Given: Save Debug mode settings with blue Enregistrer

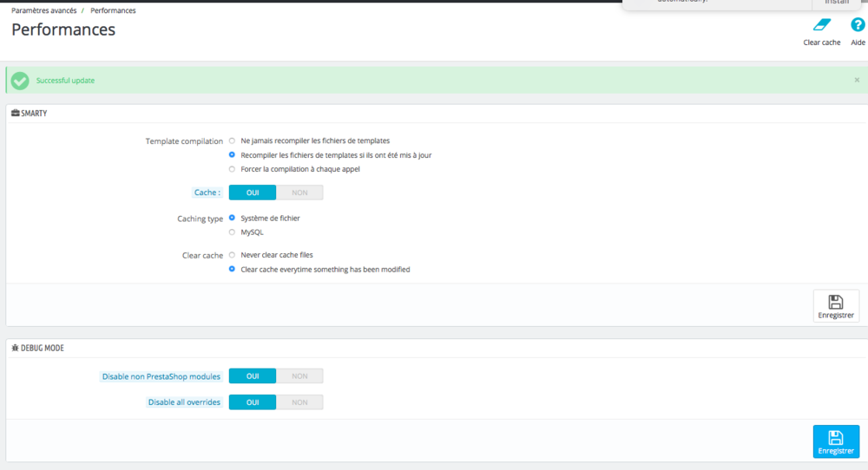Looking at the screenshot, I should (x=836, y=441).
